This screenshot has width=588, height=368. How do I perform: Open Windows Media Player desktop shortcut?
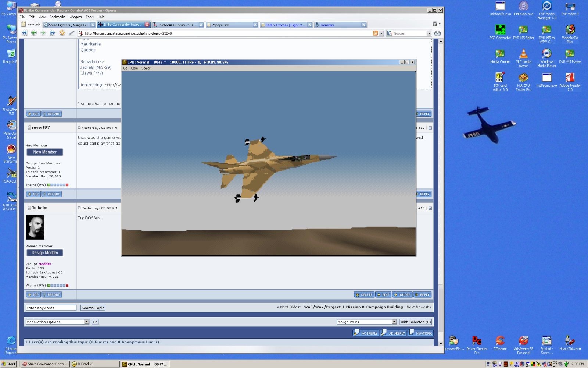tap(546, 58)
